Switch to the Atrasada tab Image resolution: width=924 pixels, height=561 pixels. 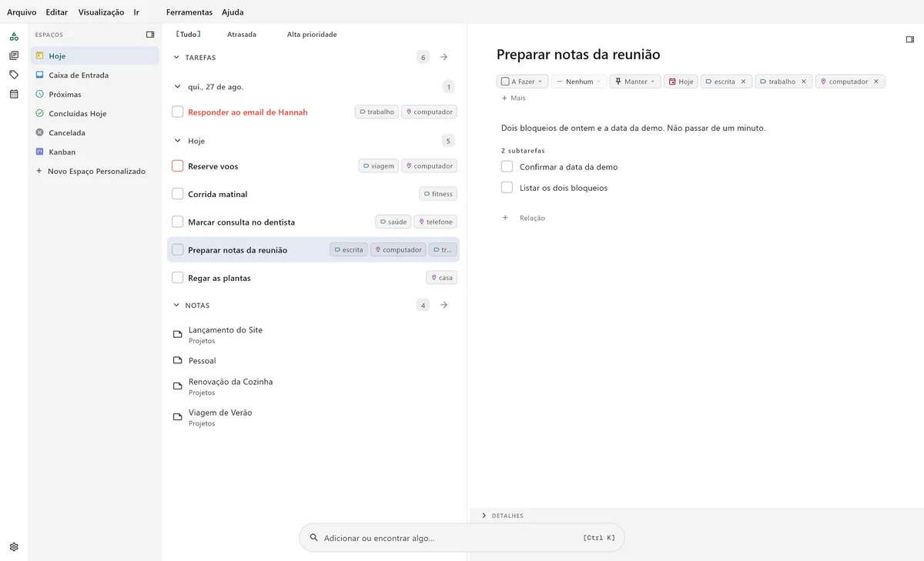pos(242,35)
